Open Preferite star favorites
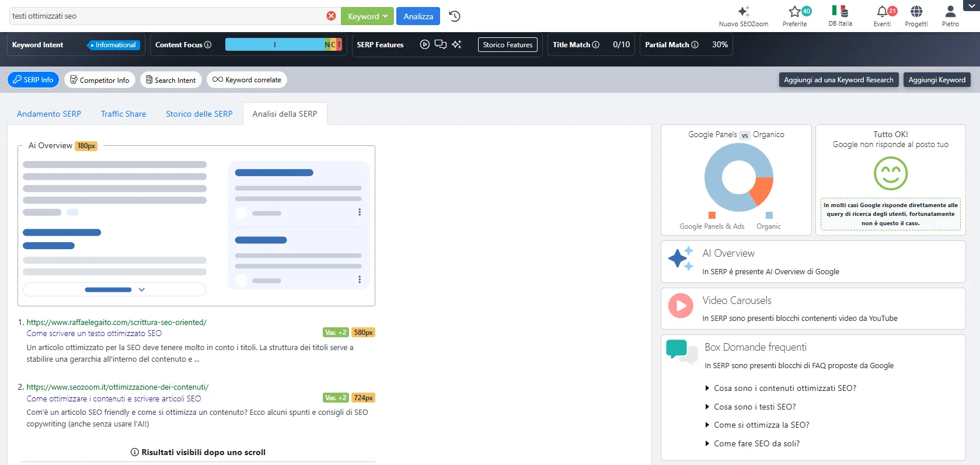Viewport: 980px width, 465px height. (794, 12)
